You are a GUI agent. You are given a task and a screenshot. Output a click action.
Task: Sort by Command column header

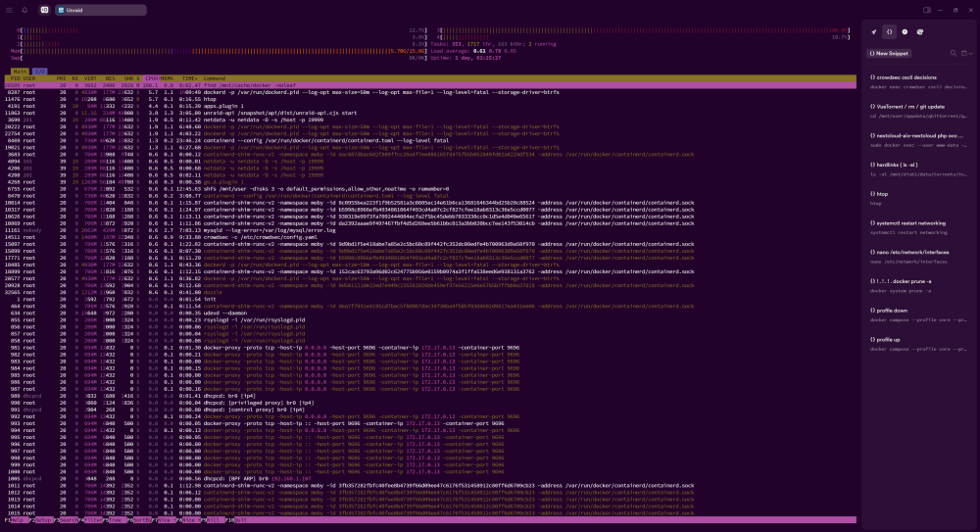[215, 78]
